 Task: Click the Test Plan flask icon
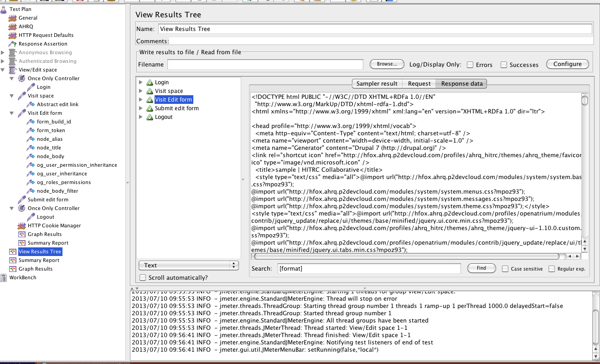[x=4, y=9]
